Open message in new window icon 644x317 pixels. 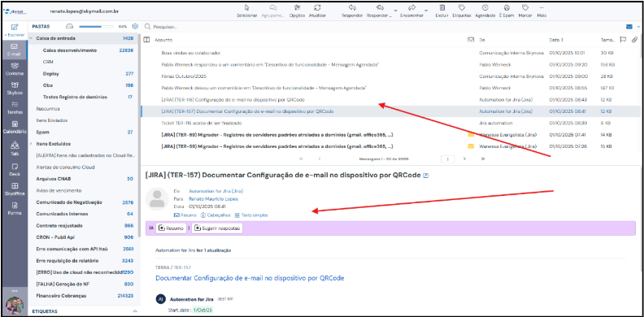click(426, 176)
